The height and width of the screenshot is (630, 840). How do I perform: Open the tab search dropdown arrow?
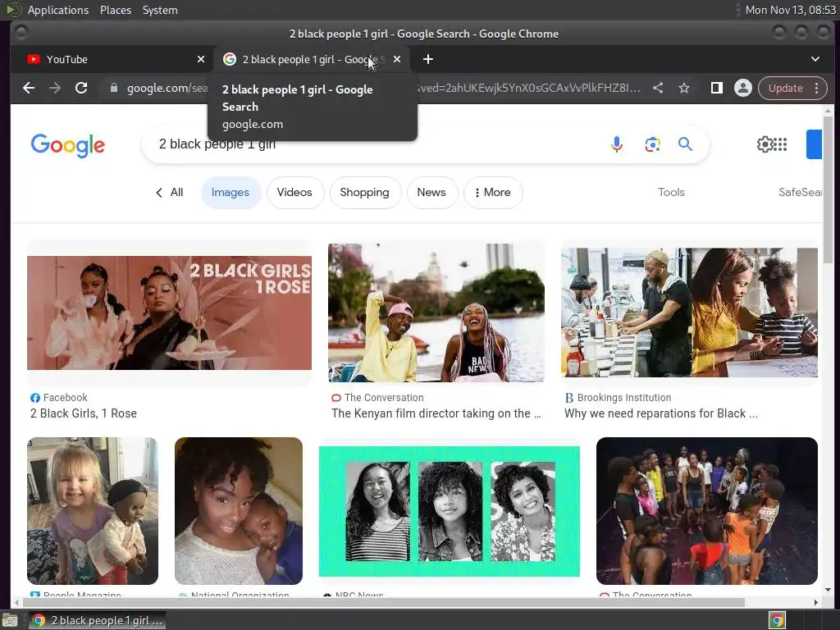coord(815,59)
